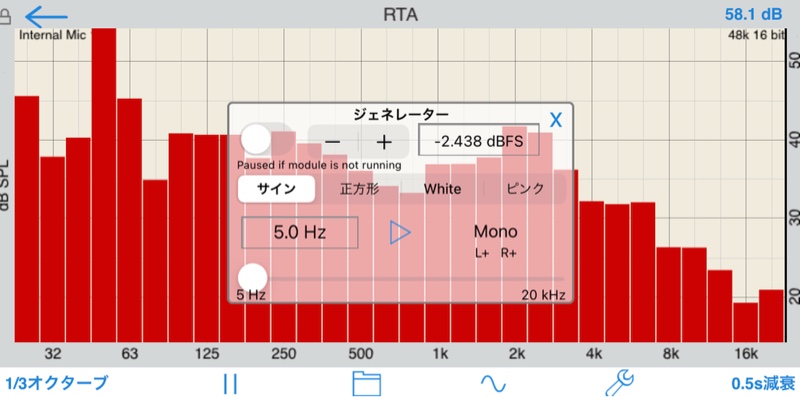Open signal generator sine wave icon
Viewport: 800px width, 397px height.
click(x=493, y=383)
